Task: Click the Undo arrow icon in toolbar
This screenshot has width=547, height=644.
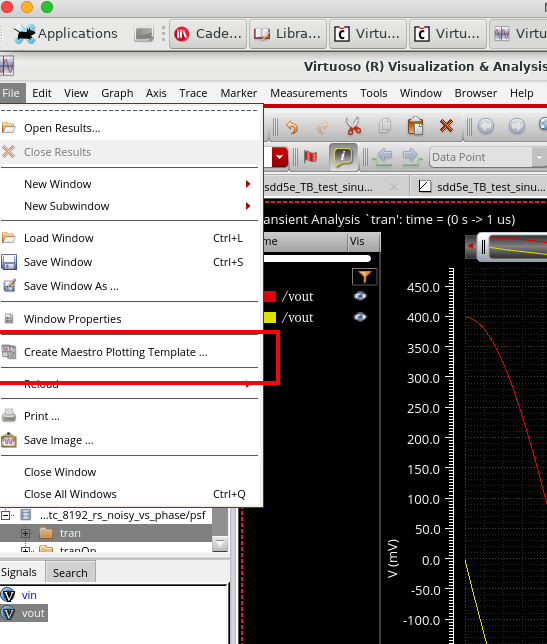Action: (292, 126)
